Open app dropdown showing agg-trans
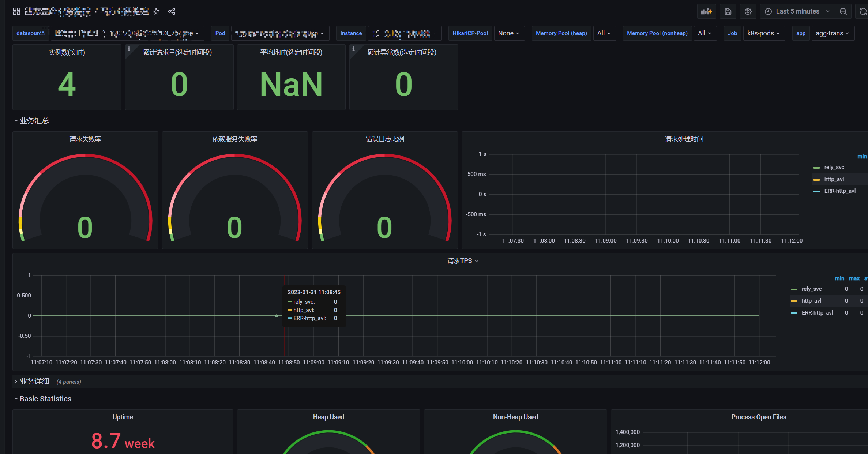The height and width of the screenshot is (454, 868). (x=833, y=33)
